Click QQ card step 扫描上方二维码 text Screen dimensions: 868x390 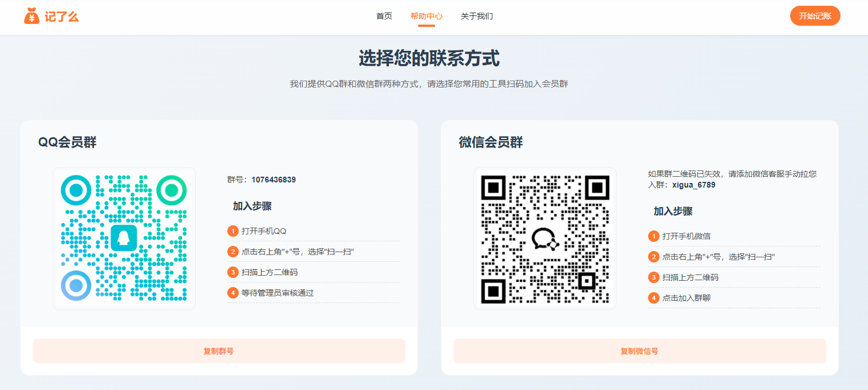[x=270, y=272]
